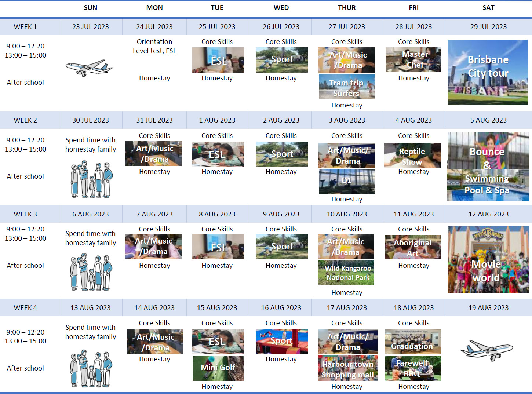Image resolution: width=532 pixels, height=394 pixels.
Task: Click the 29 JUL 2023 date cell
Action: coord(488,27)
